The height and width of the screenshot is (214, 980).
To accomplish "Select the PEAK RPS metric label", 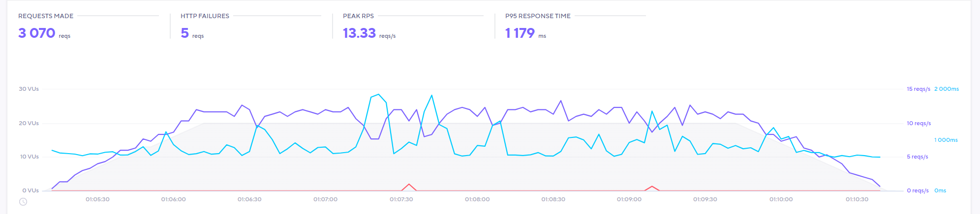I will (358, 16).
